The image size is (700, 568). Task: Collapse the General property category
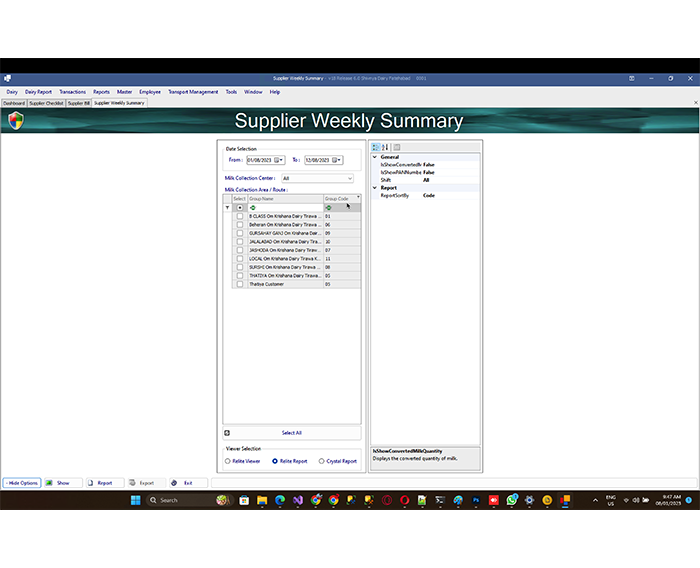point(375,157)
